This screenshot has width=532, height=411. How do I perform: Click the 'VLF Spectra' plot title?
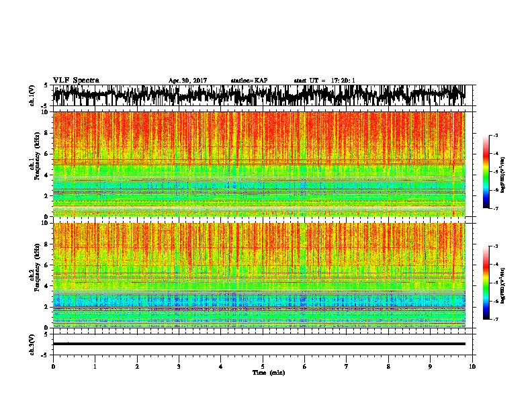click(76, 81)
